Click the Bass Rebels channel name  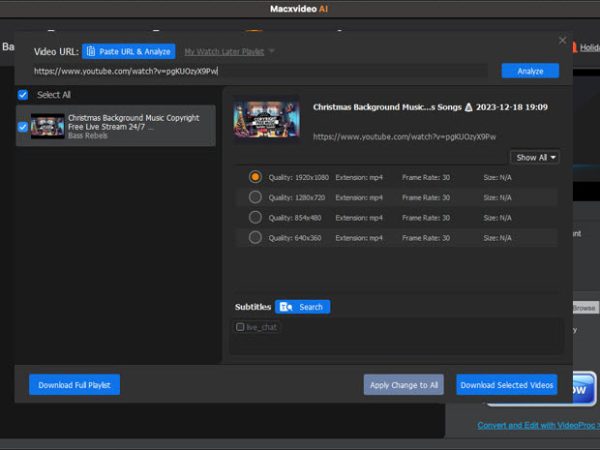click(88, 135)
